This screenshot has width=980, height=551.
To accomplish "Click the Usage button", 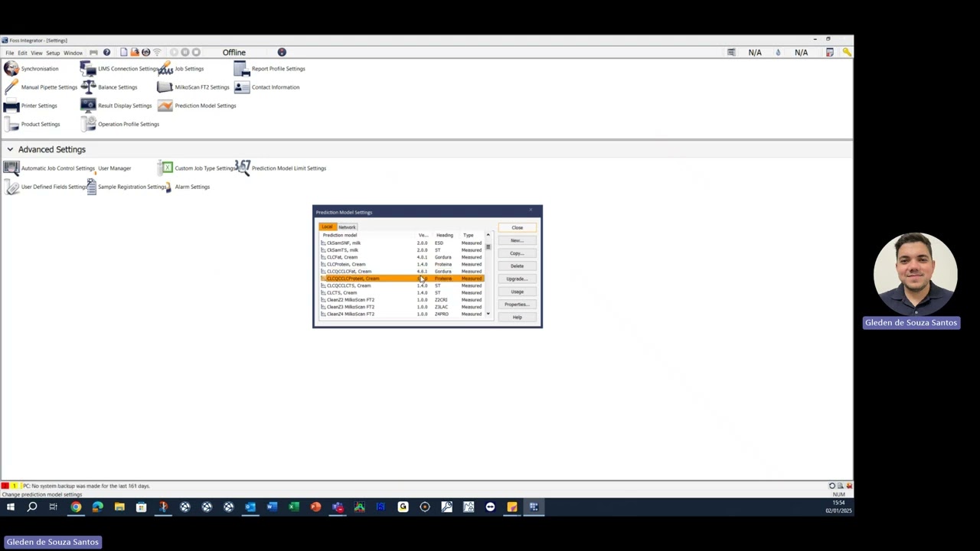I will [517, 292].
